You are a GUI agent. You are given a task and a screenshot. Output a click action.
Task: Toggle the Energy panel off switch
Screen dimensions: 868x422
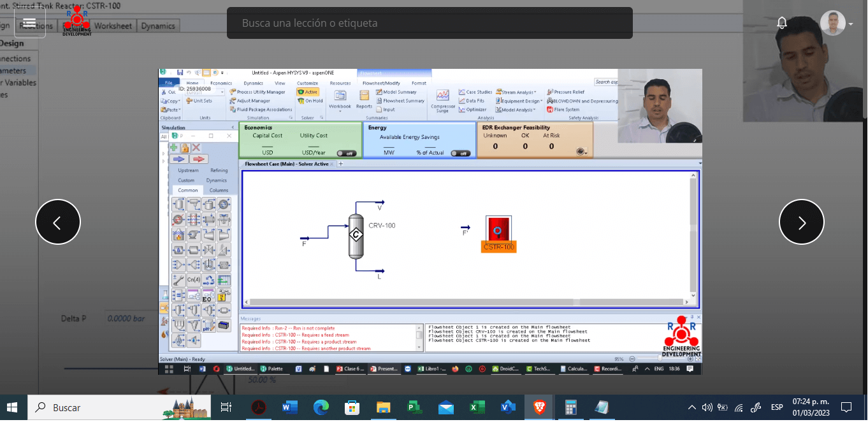460,153
